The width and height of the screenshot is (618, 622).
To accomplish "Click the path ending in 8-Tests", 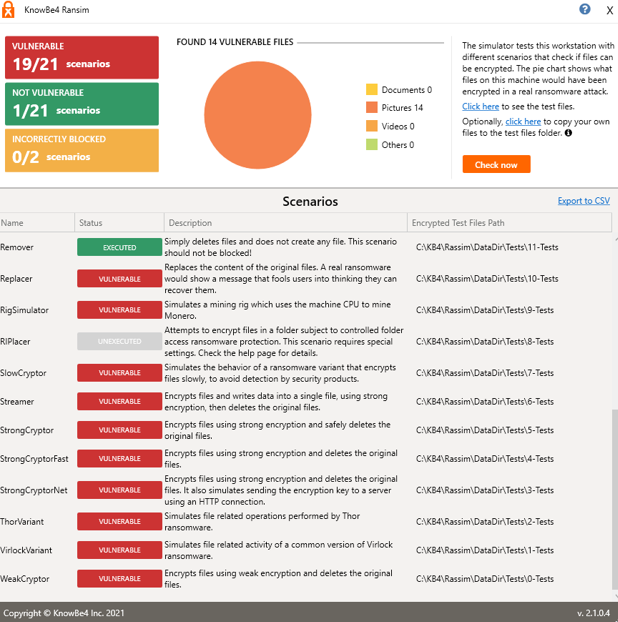I will 485,341.
